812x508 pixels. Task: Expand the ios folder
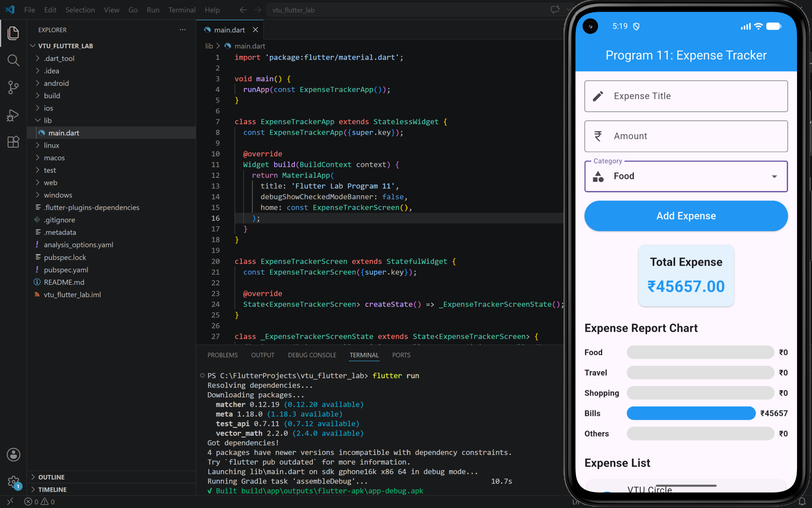pos(111,108)
